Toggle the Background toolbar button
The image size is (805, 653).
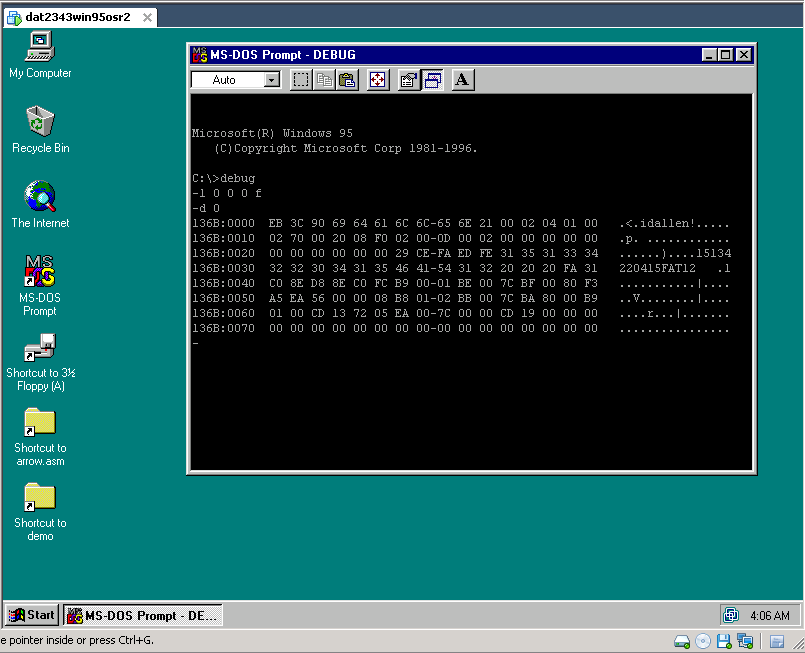pos(432,80)
